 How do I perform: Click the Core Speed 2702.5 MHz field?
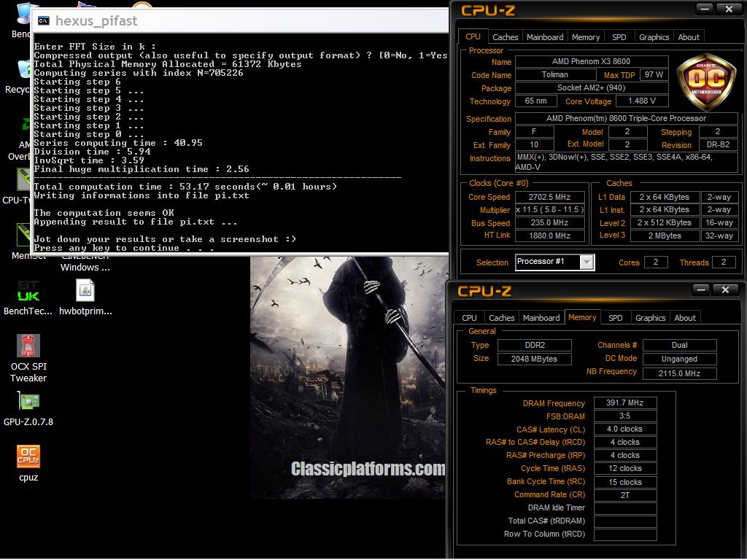point(549,197)
